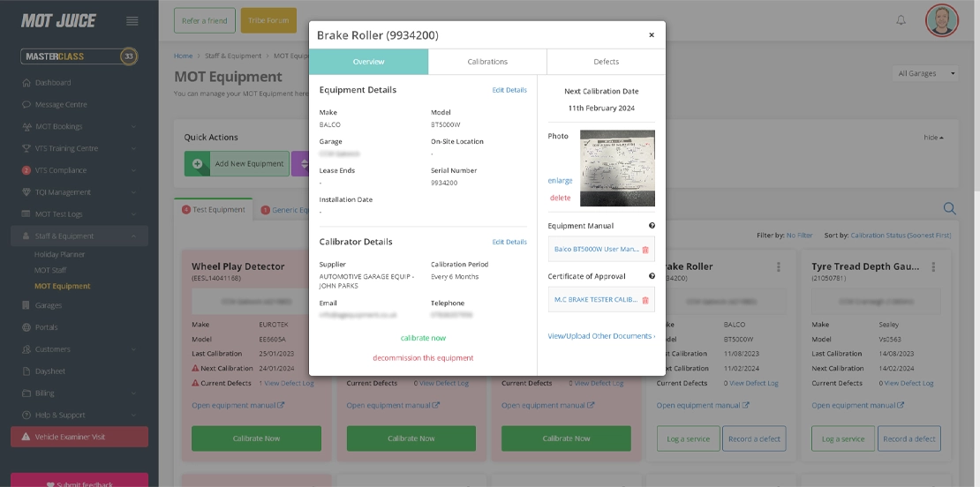Collapse Quick Actions using hide toggle
Screen dimensions: 980x487
coord(934,138)
